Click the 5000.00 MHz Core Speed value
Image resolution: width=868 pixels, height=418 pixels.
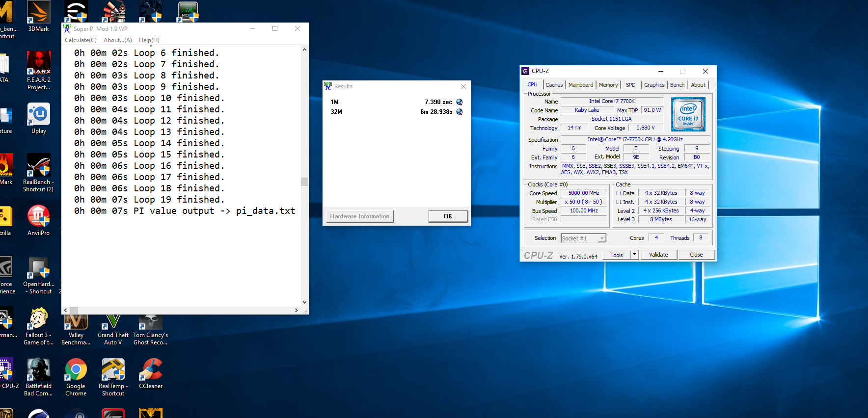pyautogui.click(x=584, y=193)
